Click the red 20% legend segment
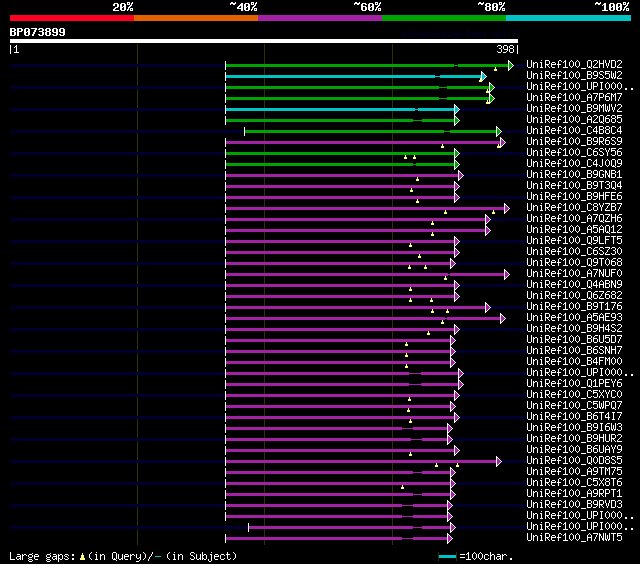 72,18
